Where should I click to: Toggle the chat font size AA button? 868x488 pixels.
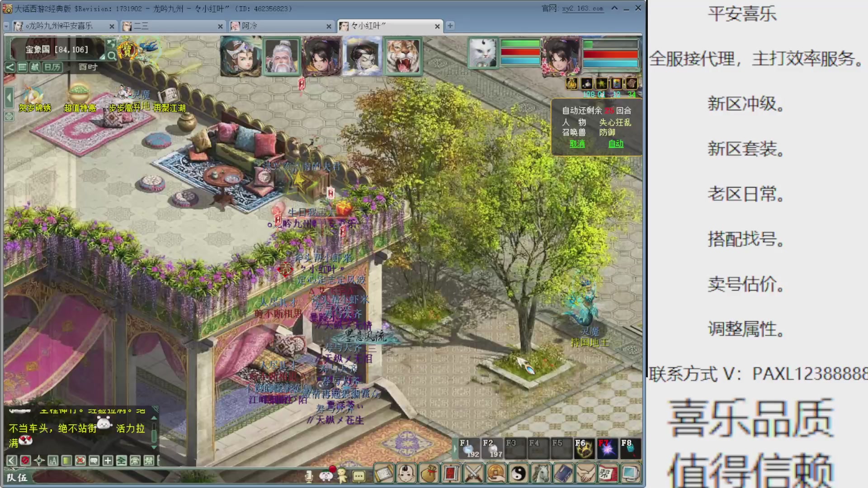point(53,460)
